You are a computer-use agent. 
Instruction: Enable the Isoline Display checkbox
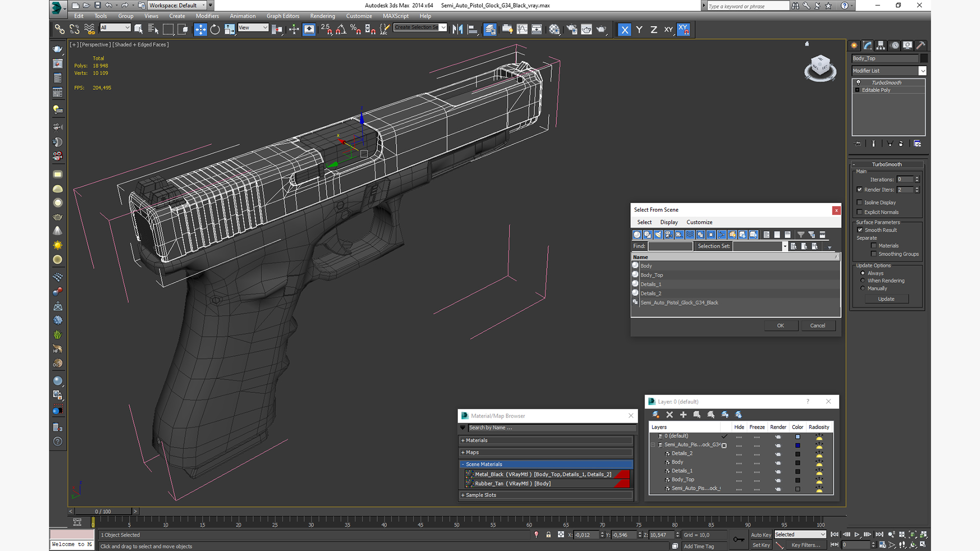pyautogui.click(x=860, y=203)
